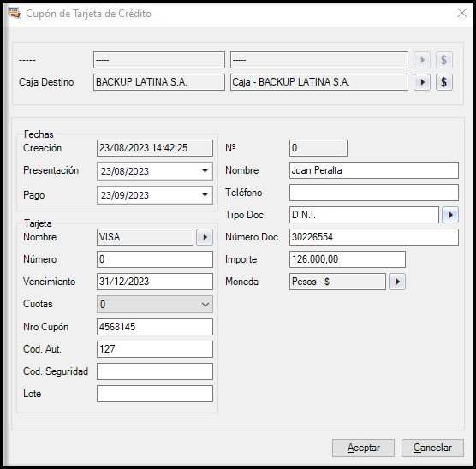Click the credit card icon in title bar
Image resolution: width=476 pixels, height=469 pixels.
click(x=15, y=13)
